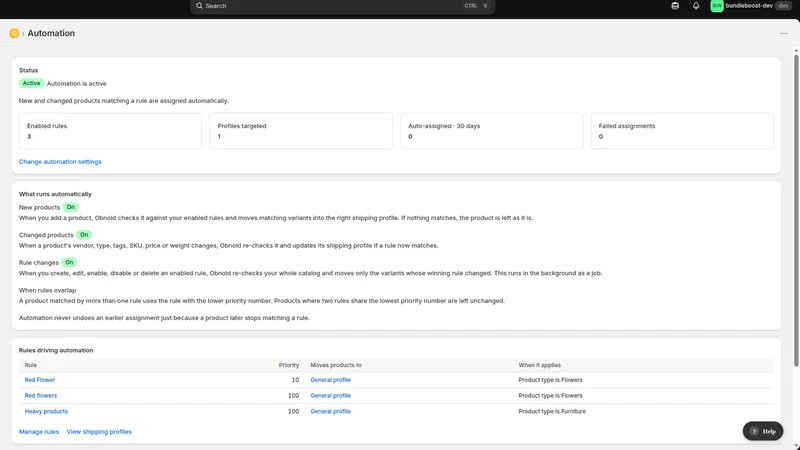Click the Moves products to column header
The width and height of the screenshot is (800, 450).
[x=336, y=365]
